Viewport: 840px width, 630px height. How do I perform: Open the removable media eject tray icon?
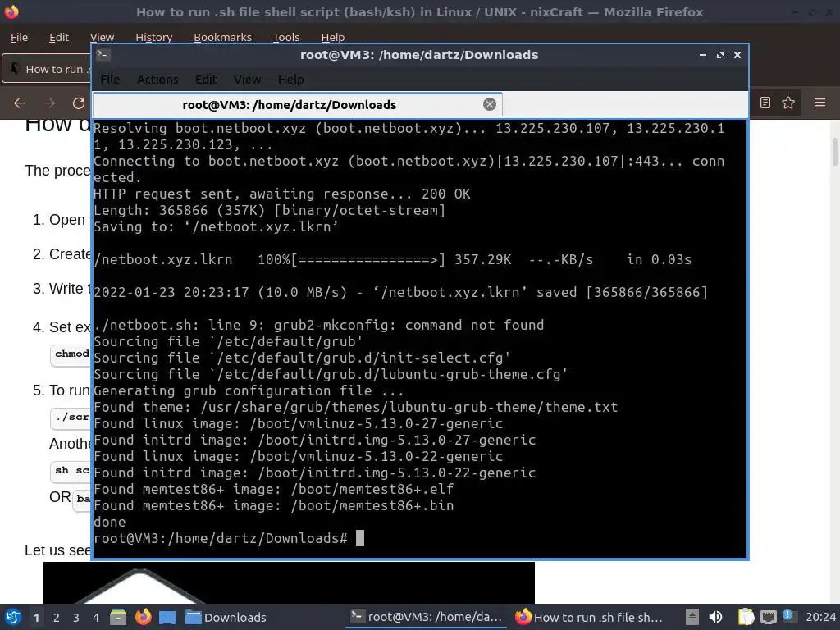click(692, 617)
